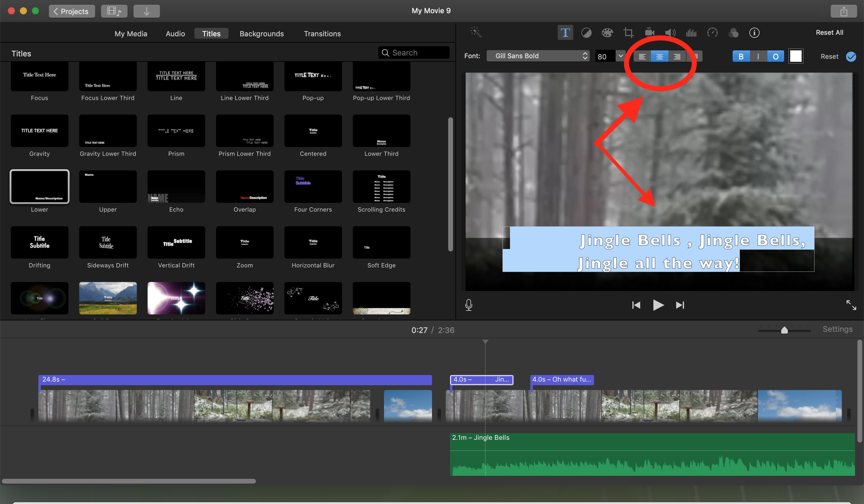The image size is (864, 504).
Task: Open the Gill Sans Bold font dropdown
Action: [538, 56]
